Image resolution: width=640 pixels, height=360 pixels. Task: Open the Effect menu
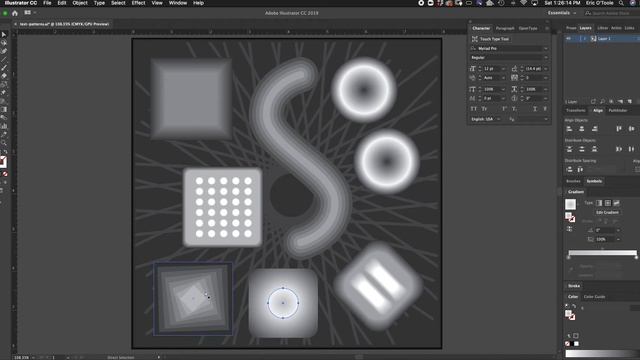coord(138,3)
